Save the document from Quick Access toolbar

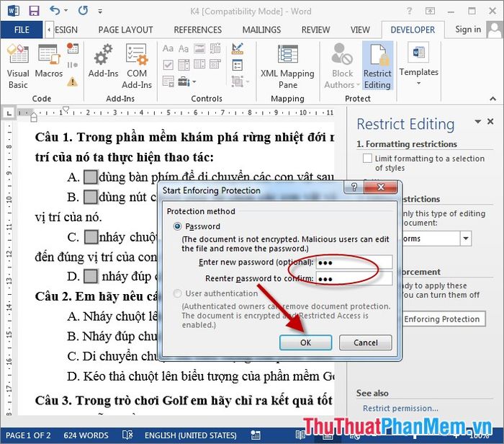[x=34, y=11]
